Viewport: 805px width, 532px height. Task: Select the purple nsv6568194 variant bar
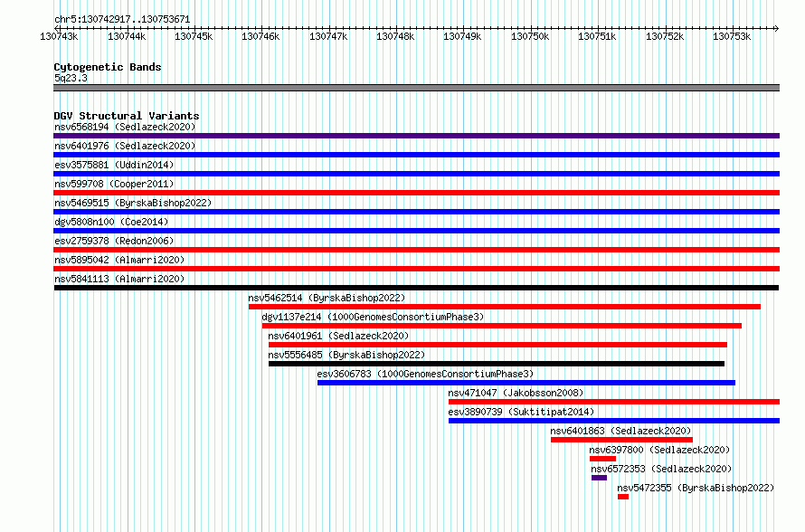click(x=416, y=136)
